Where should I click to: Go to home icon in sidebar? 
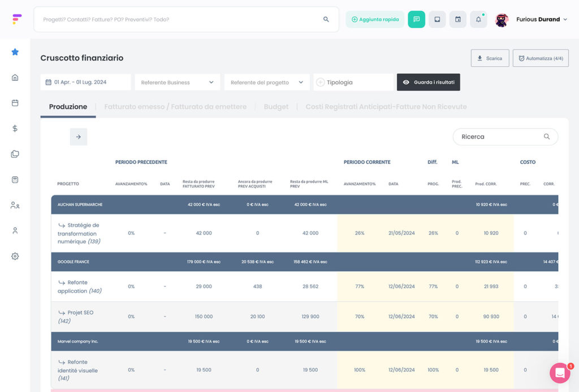pyautogui.click(x=15, y=77)
